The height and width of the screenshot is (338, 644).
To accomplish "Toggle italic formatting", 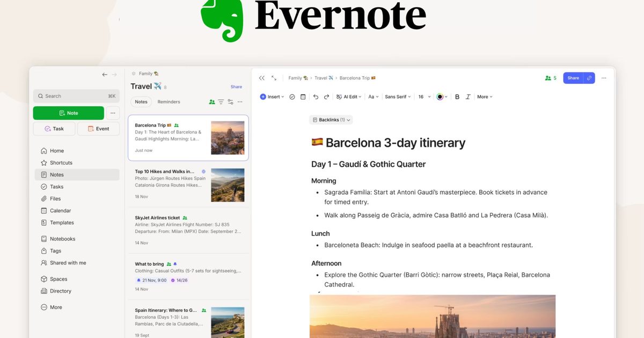I will tap(468, 97).
